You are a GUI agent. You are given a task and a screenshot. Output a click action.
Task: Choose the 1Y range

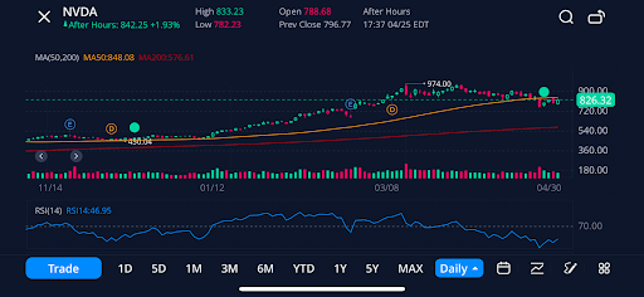[340, 269]
